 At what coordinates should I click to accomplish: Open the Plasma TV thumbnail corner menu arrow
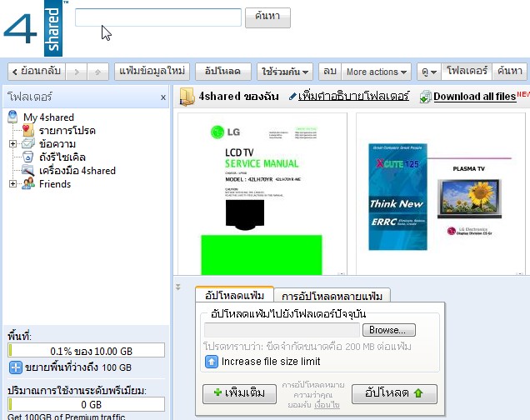520,273
